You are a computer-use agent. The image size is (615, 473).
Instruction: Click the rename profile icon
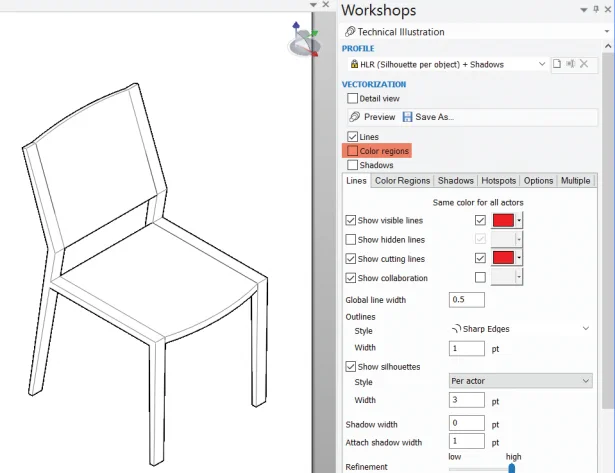click(x=571, y=64)
